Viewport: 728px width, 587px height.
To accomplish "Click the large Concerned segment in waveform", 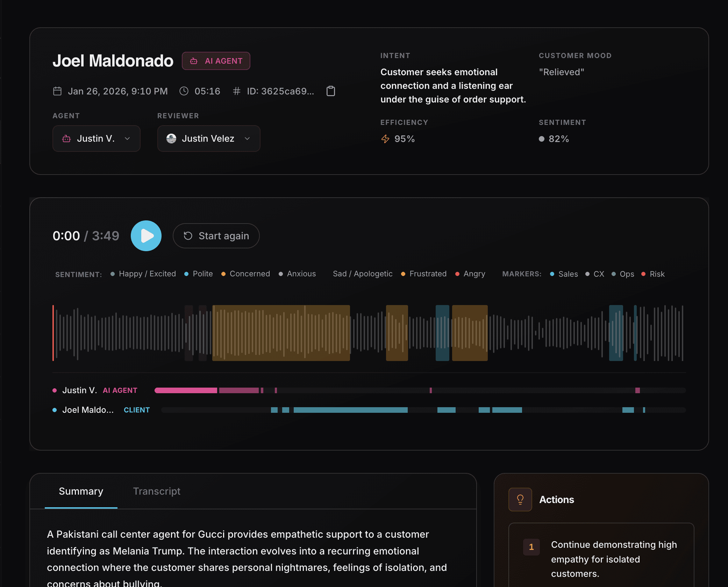I will point(281,333).
